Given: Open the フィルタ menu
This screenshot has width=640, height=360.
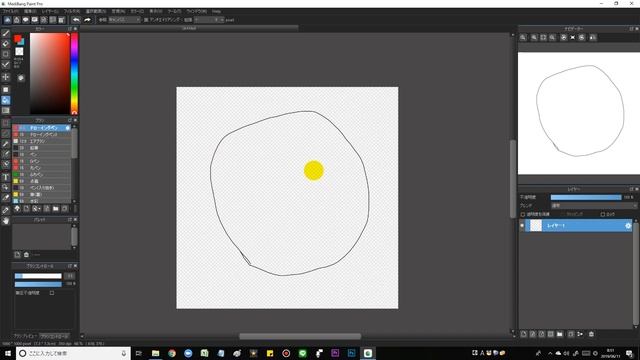Looking at the screenshot, I should point(71,11).
